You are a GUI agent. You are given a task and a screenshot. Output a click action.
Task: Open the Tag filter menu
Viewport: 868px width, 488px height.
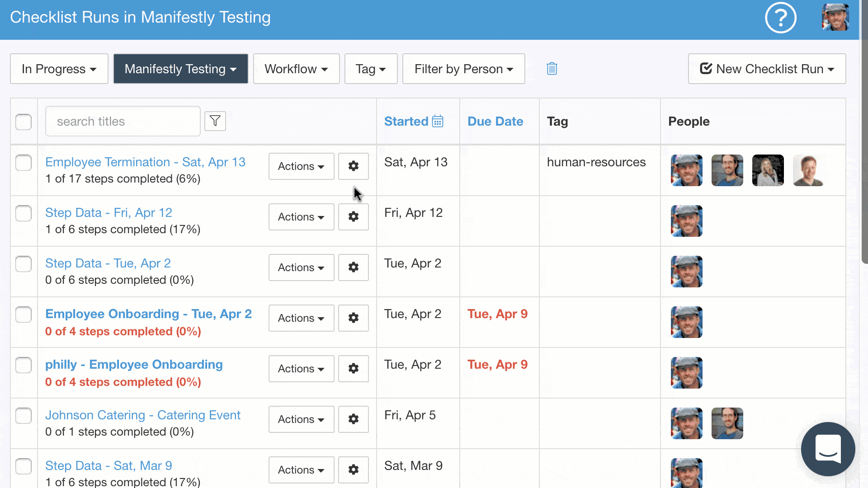coord(371,69)
